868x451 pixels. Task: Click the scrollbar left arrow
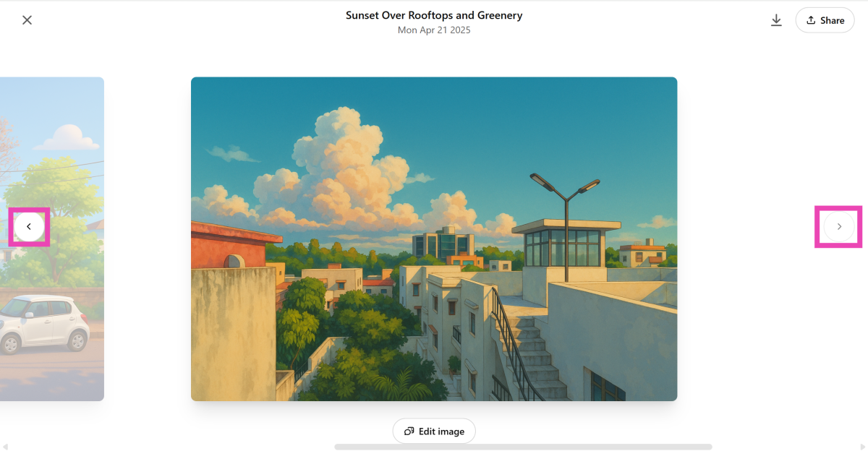[5, 447]
